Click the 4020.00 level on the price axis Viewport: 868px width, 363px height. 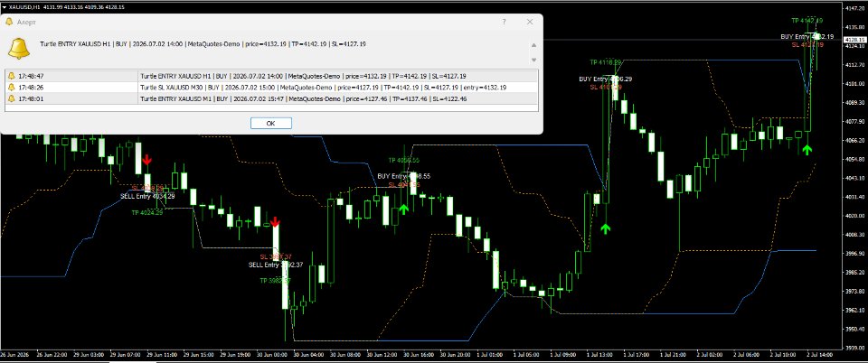point(854,216)
